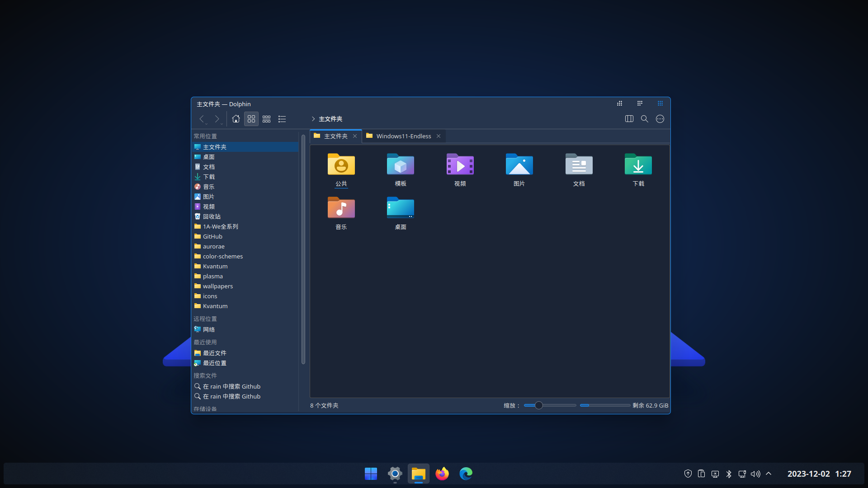Open System Settings from the taskbar
The width and height of the screenshot is (868, 488).
(395, 474)
